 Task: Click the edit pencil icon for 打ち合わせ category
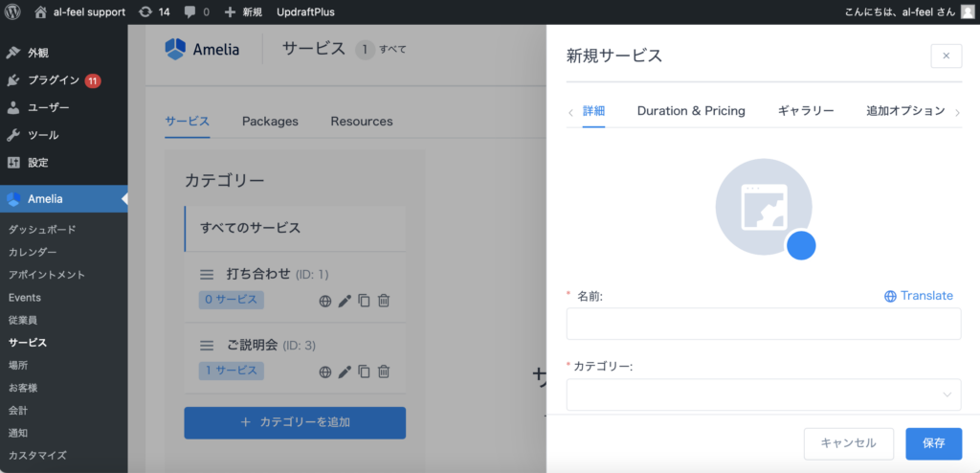pyautogui.click(x=345, y=300)
